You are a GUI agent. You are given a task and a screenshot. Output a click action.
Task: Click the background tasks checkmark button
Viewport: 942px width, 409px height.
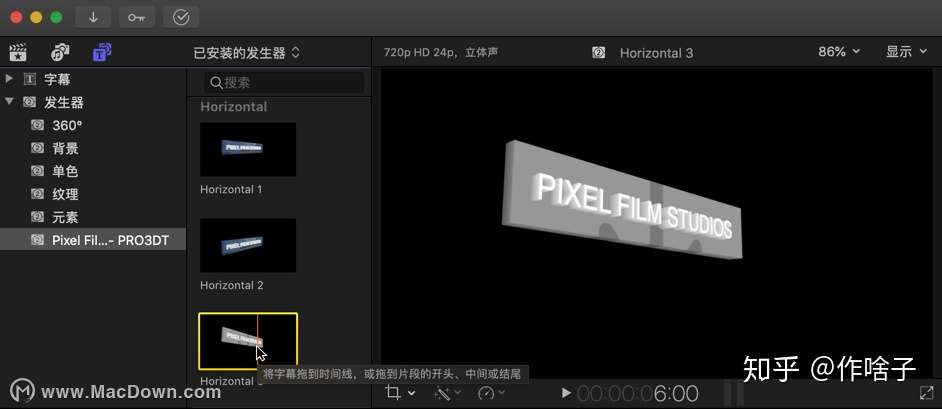(x=181, y=17)
